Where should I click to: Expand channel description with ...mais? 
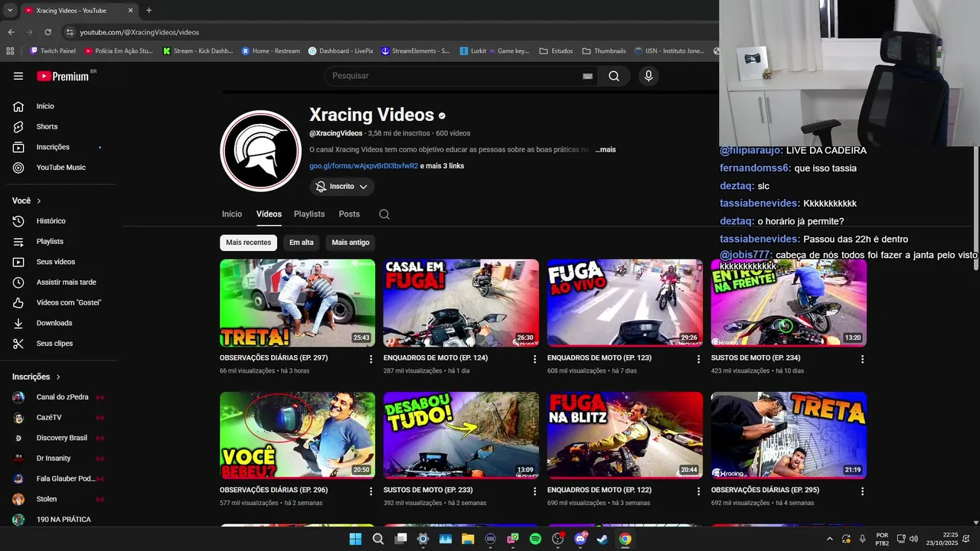pyautogui.click(x=605, y=150)
